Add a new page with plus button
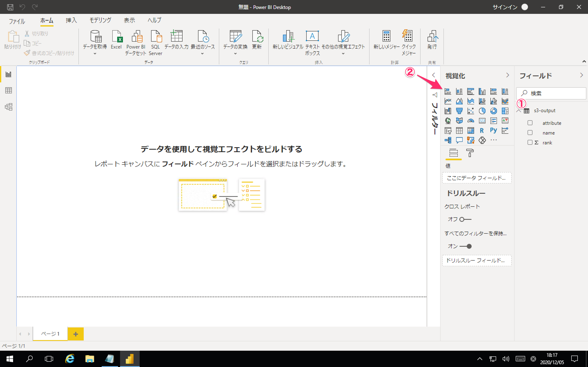The height and width of the screenshot is (367, 588). (76, 334)
